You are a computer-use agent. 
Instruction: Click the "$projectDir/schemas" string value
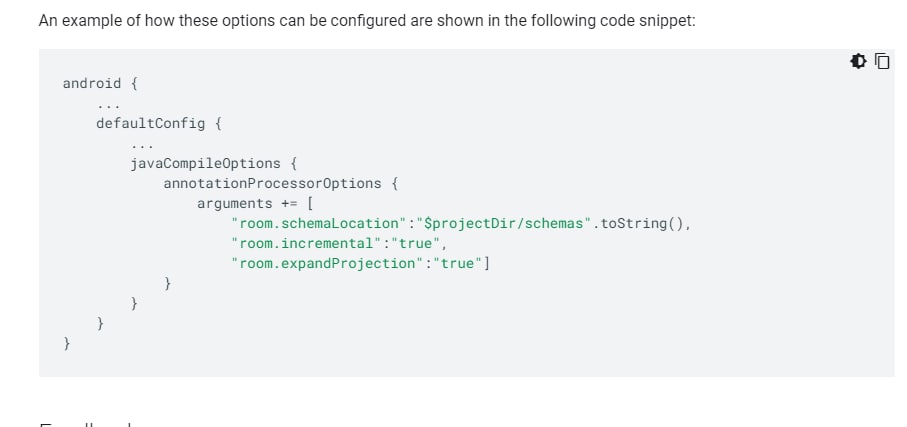click(x=504, y=223)
